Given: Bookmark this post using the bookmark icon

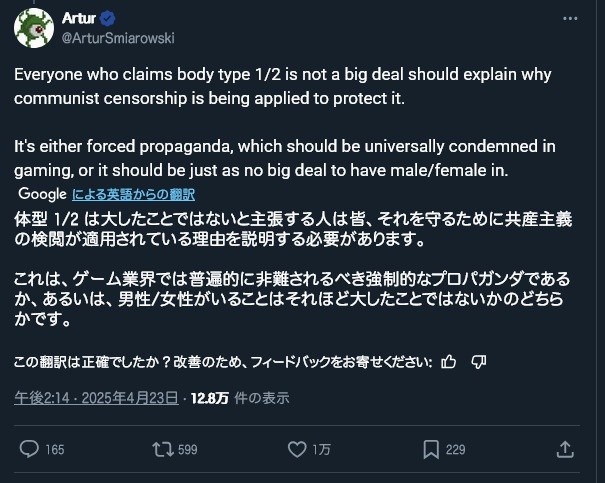Looking at the screenshot, I should coord(430,449).
